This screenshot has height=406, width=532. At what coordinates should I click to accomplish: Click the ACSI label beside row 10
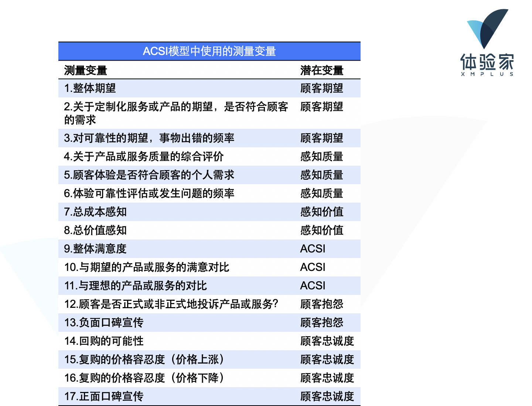[x=312, y=267]
